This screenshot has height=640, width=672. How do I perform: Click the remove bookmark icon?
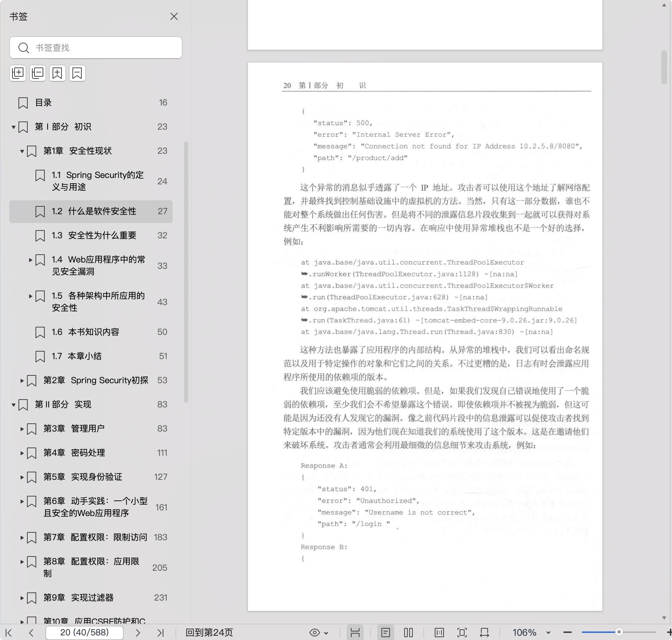[77, 73]
